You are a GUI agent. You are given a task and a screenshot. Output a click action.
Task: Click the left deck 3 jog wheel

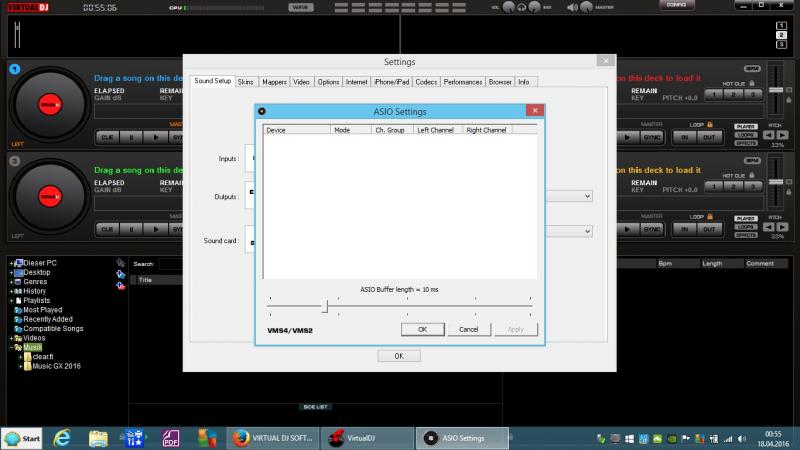tap(49, 196)
